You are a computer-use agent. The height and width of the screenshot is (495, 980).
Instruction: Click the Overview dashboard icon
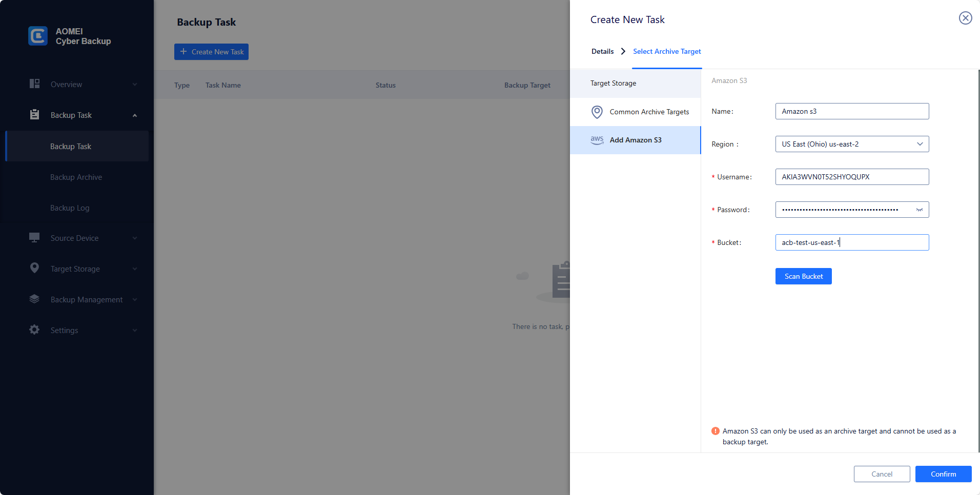point(34,84)
